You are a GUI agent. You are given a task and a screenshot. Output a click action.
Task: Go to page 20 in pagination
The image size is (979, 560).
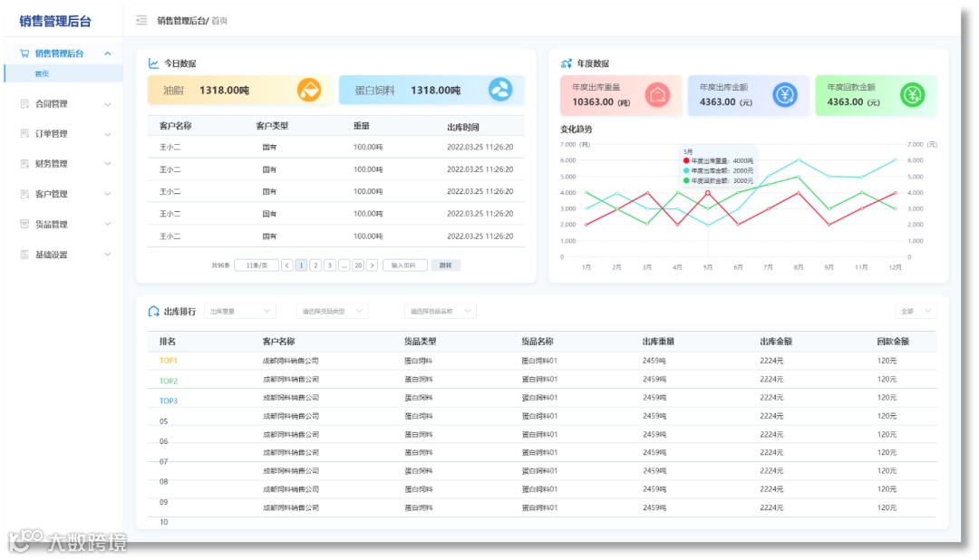[x=358, y=266]
